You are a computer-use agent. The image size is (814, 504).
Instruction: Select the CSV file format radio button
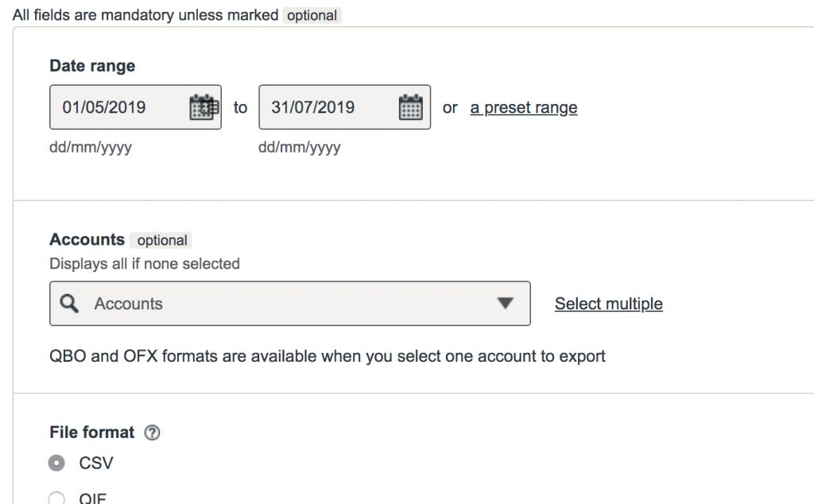point(56,463)
